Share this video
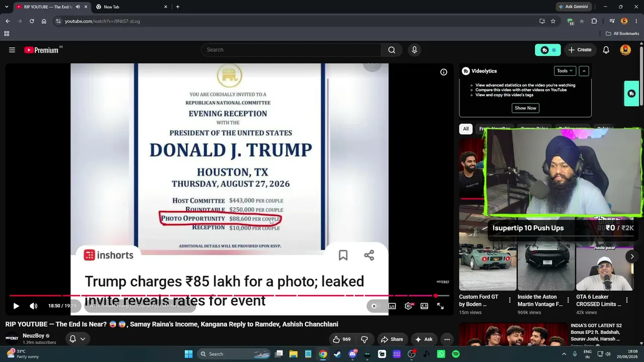The width and height of the screenshot is (644, 362). tap(391, 339)
